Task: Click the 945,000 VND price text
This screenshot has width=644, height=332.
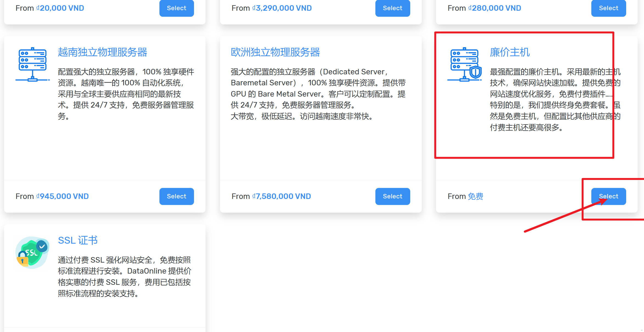Action: (x=63, y=196)
